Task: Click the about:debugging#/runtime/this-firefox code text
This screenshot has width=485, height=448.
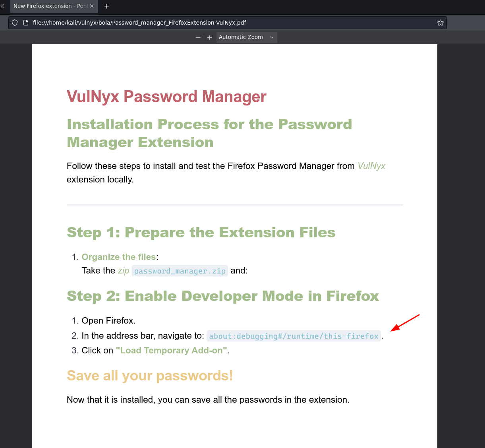Action: 294,336
